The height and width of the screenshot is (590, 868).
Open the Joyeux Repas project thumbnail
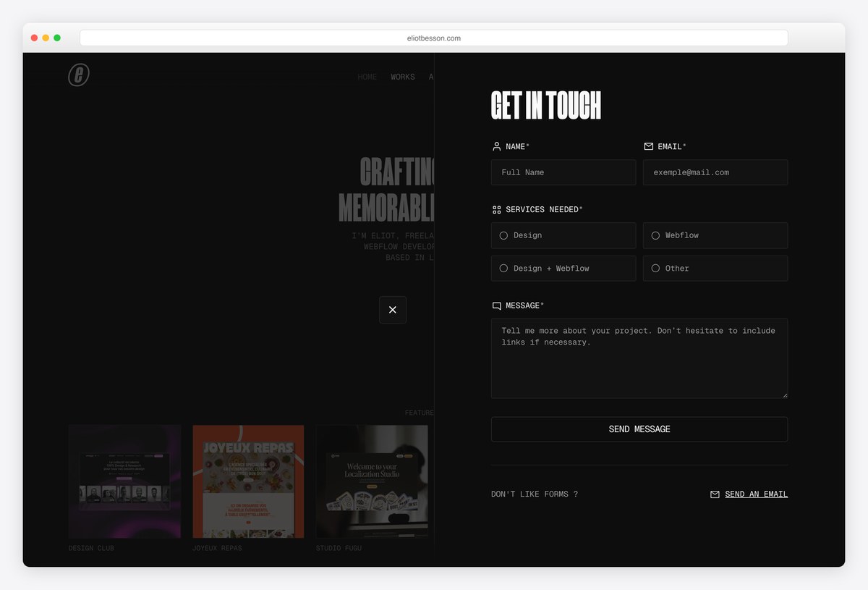[x=248, y=481]
